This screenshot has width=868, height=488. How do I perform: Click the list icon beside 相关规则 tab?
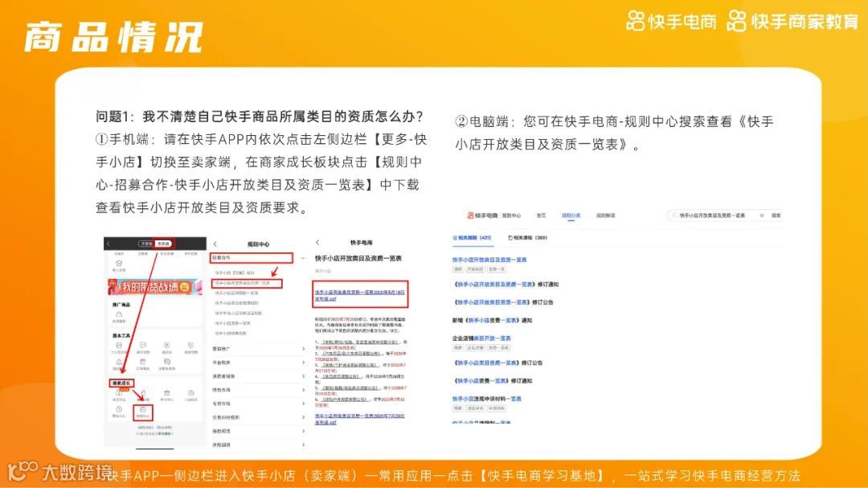click(x=456, y=237)
